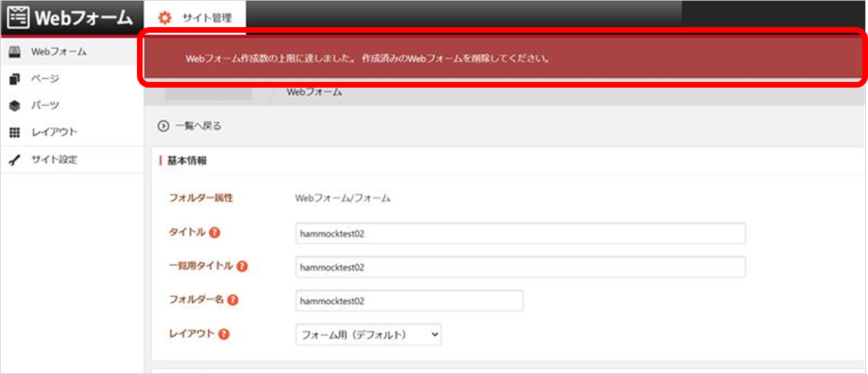Click the Webフォーム logo icon
The height and width of the screenshot is (374, 868).
[17, 16]
